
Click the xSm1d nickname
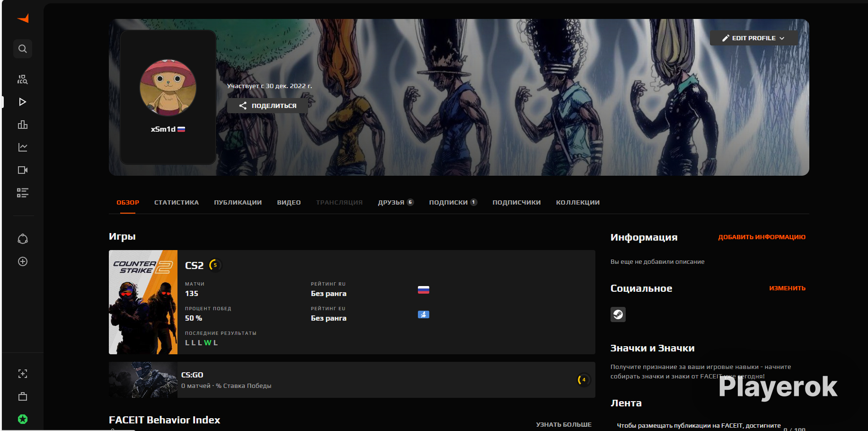click(x=163, y=129)
